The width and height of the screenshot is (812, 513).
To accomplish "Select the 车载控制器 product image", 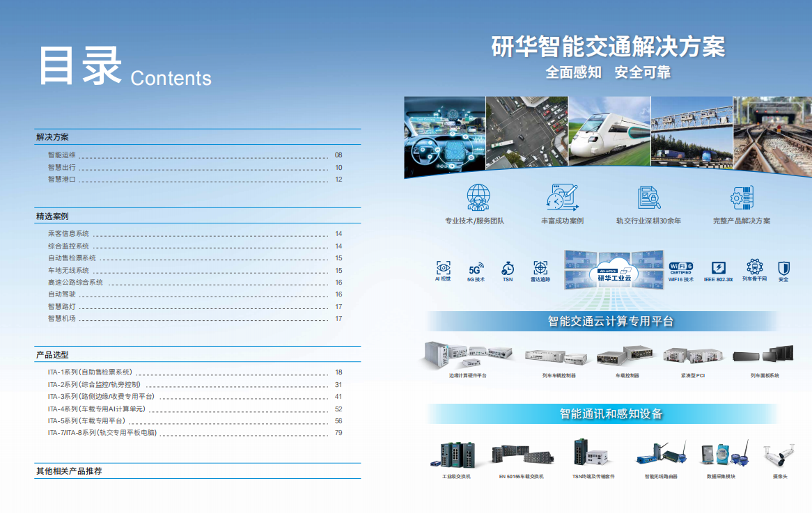I will pyautogui.click(x=625, y=355).
